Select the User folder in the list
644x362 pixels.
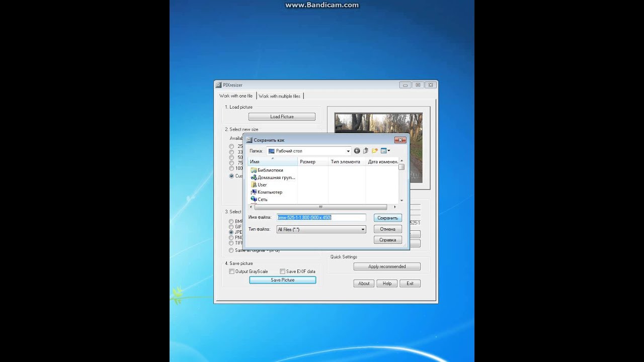[259, 185]
